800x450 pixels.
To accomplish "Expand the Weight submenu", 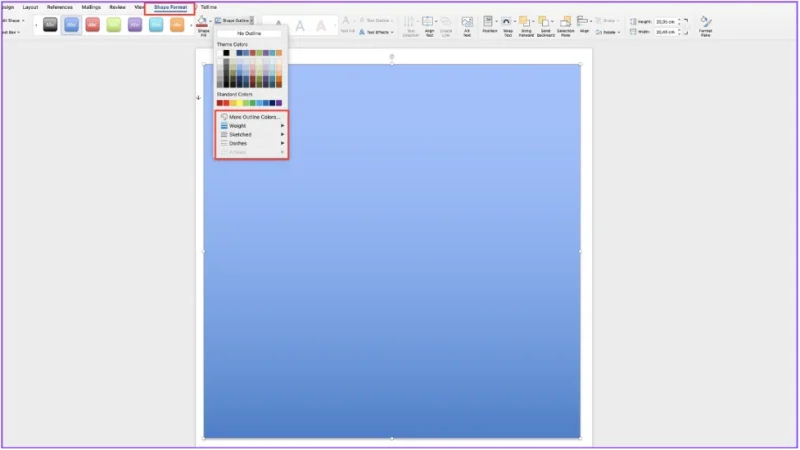I will point(250,126).
